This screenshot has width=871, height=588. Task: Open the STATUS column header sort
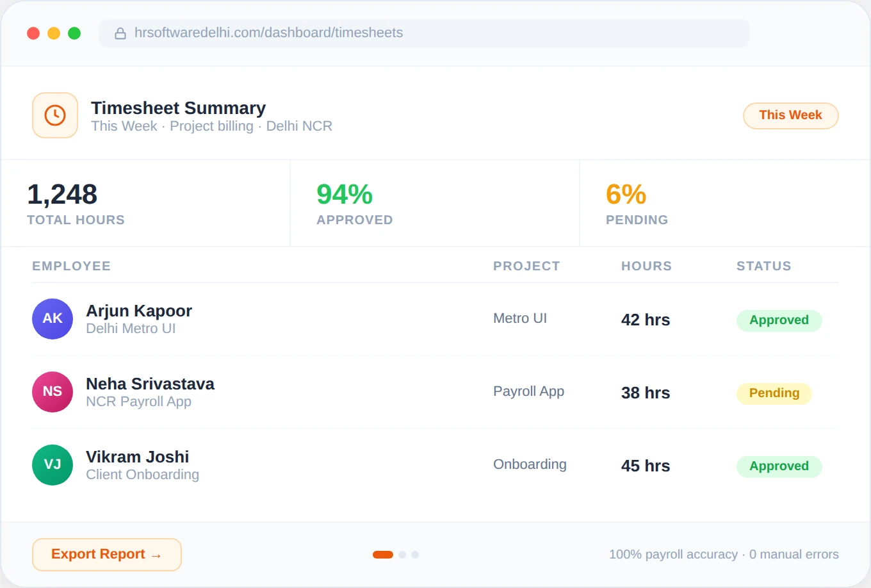coord(763,265)
